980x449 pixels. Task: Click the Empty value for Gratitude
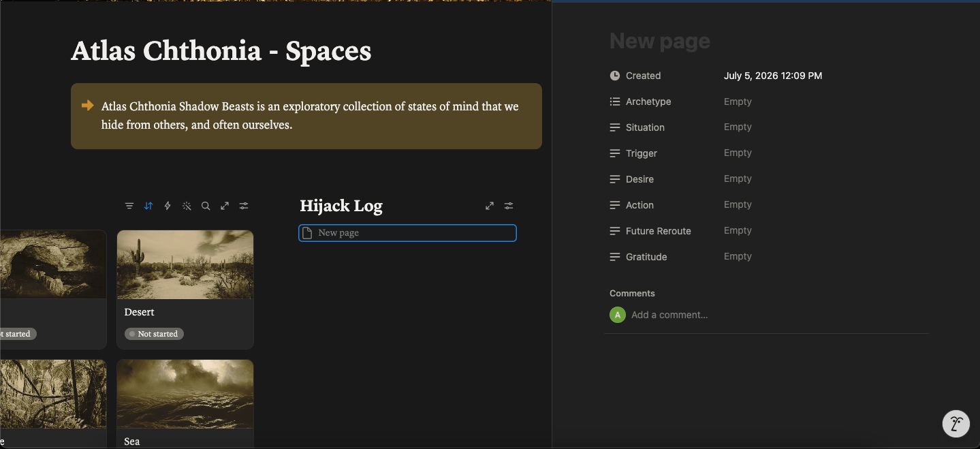[x=738, y=257]
